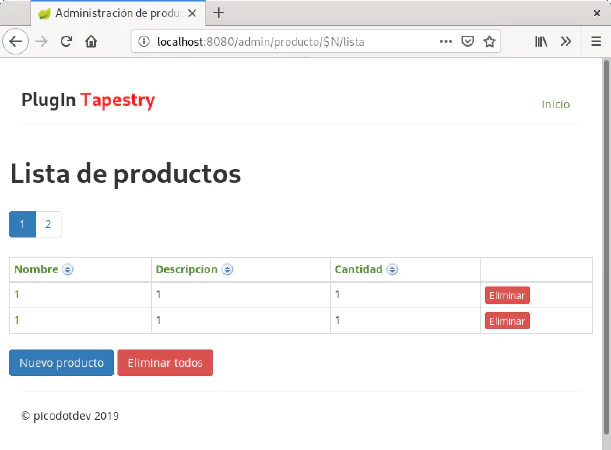Toggle sort on Descripcion column

(x=228, y=270)
